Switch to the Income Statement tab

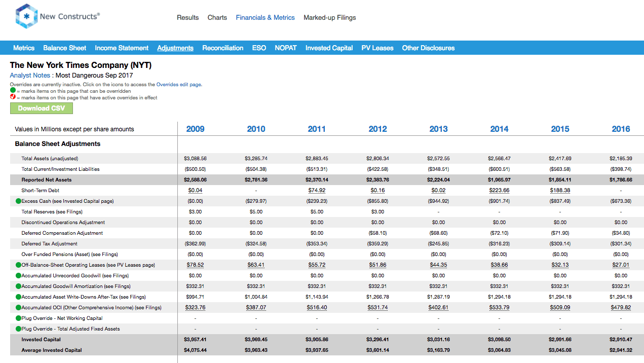pos(122,48)
